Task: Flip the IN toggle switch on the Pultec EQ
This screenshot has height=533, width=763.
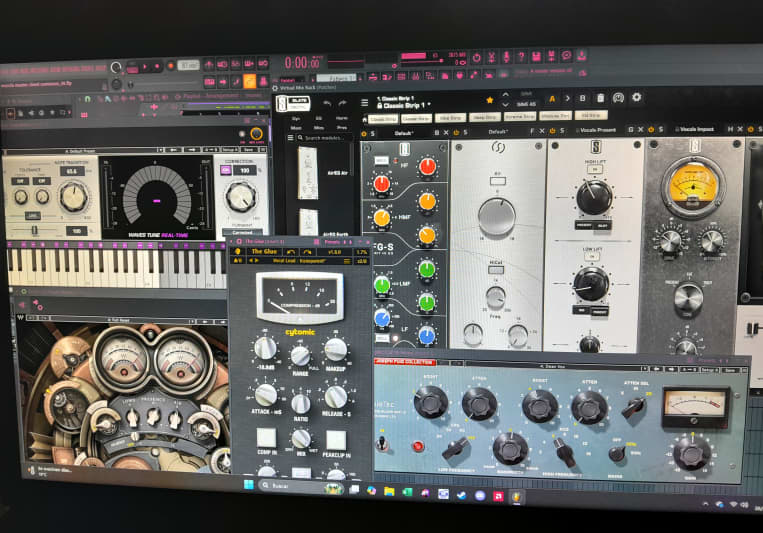Action: (382, 443)
